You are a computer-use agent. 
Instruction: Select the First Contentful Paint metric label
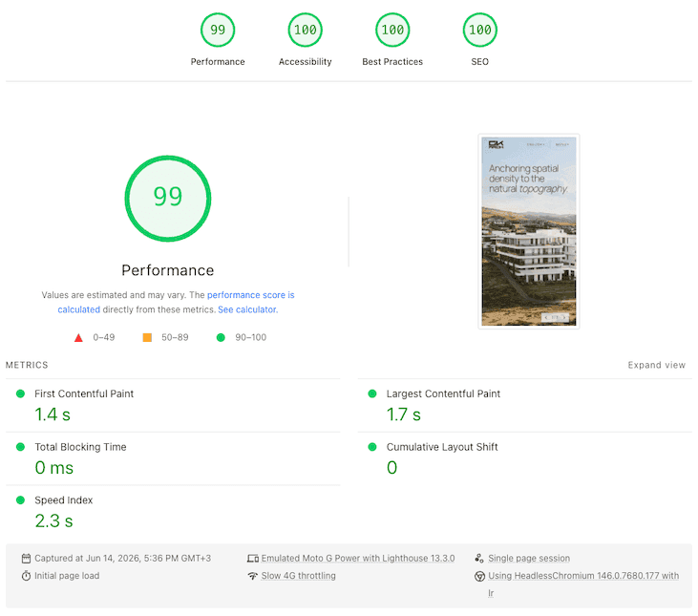point(84,393)
